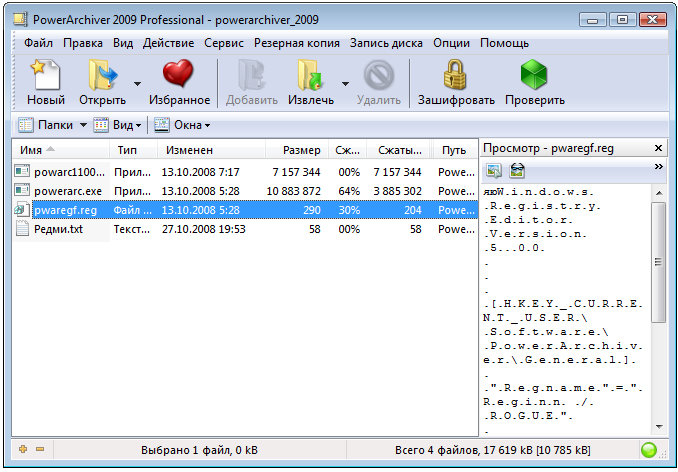Open the Действие menu

click(168, 43)
